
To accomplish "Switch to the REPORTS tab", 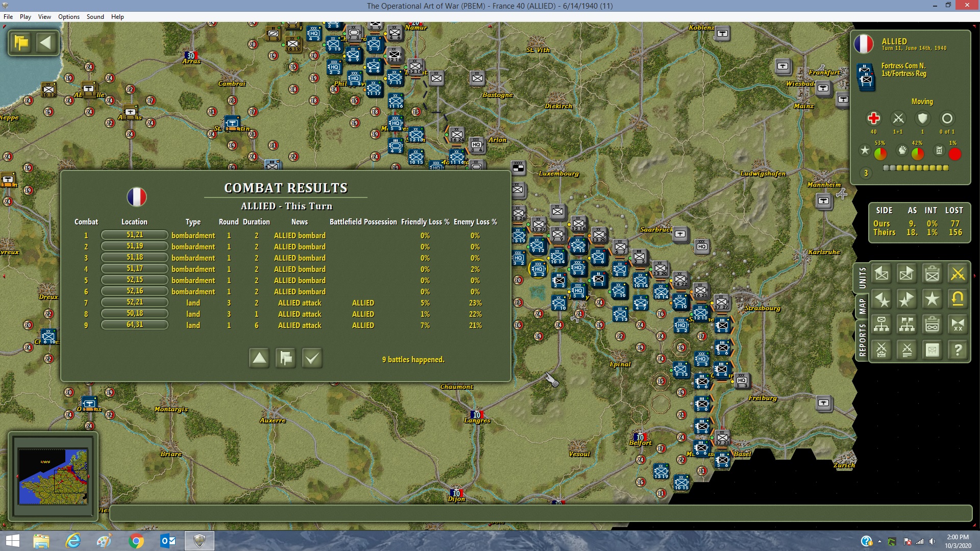I will [x=862, y=340].
